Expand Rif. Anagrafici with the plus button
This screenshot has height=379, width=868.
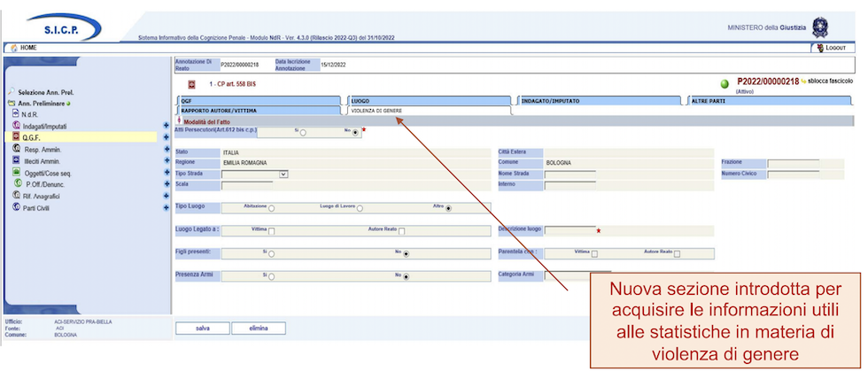167,196
